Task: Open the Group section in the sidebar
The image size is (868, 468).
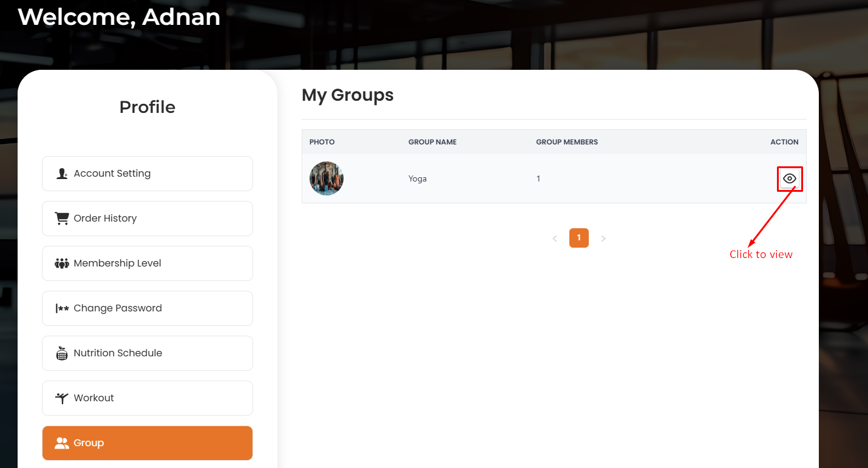Action: (x=147, y=443)
